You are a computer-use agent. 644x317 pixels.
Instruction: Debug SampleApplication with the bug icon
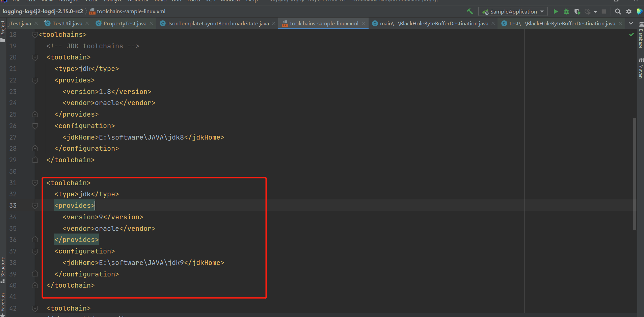tap(566, 11)
